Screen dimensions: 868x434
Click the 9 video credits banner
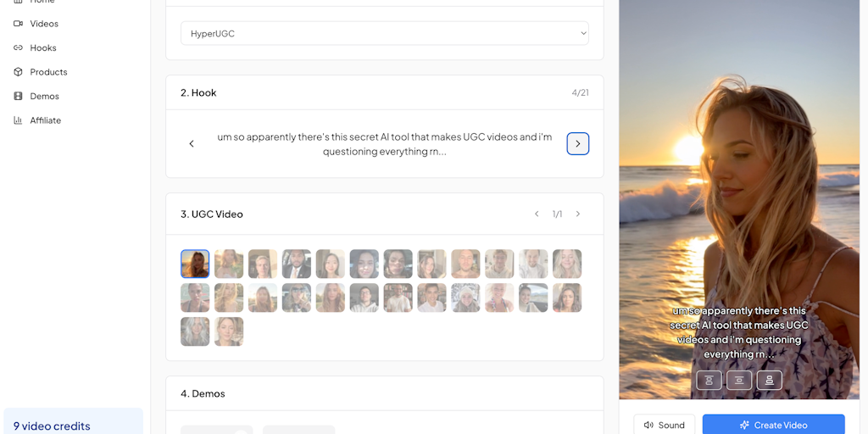point(73,422)
